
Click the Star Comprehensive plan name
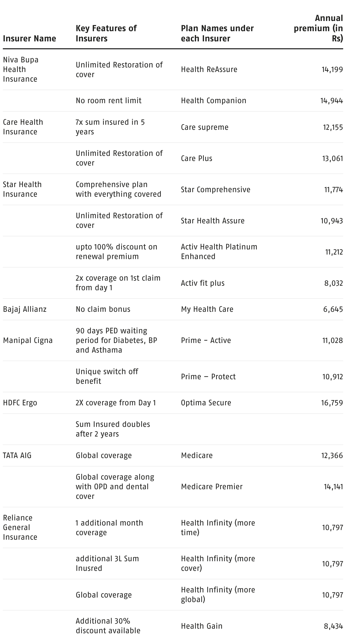coord(216,190)
